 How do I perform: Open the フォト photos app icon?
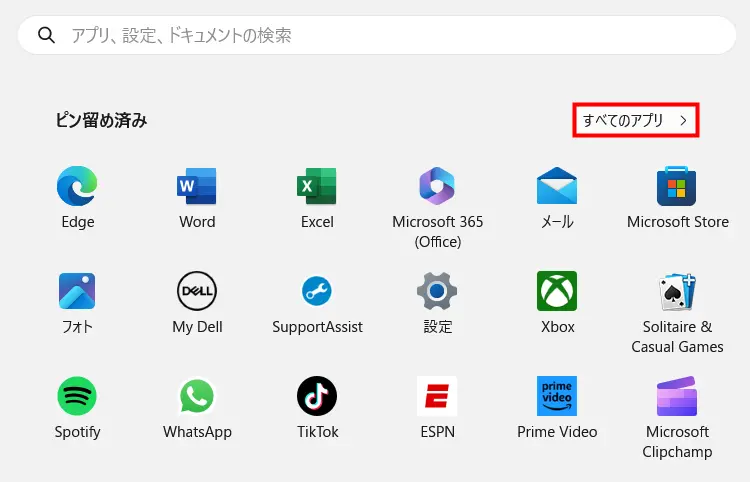(x=77, y=291)
